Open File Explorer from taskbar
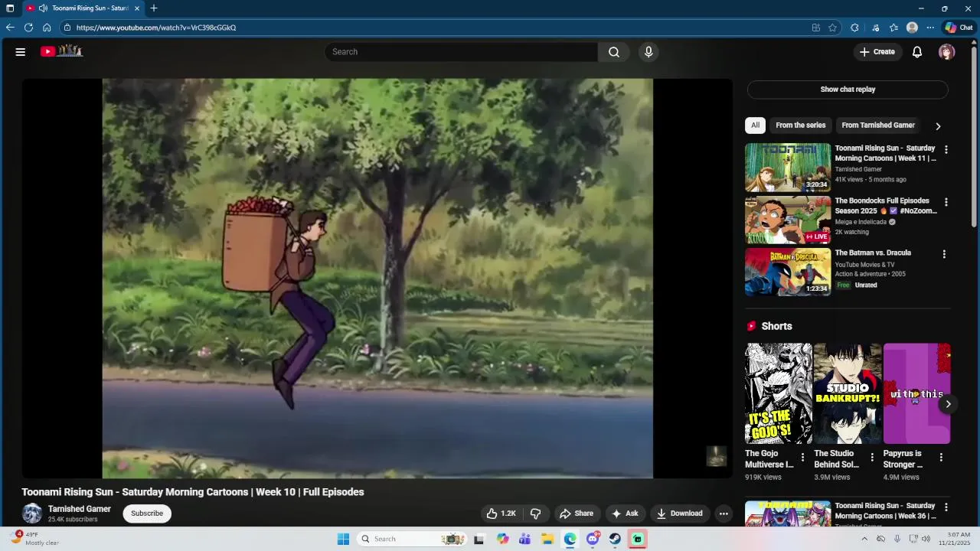 click(x=547, y=539)
